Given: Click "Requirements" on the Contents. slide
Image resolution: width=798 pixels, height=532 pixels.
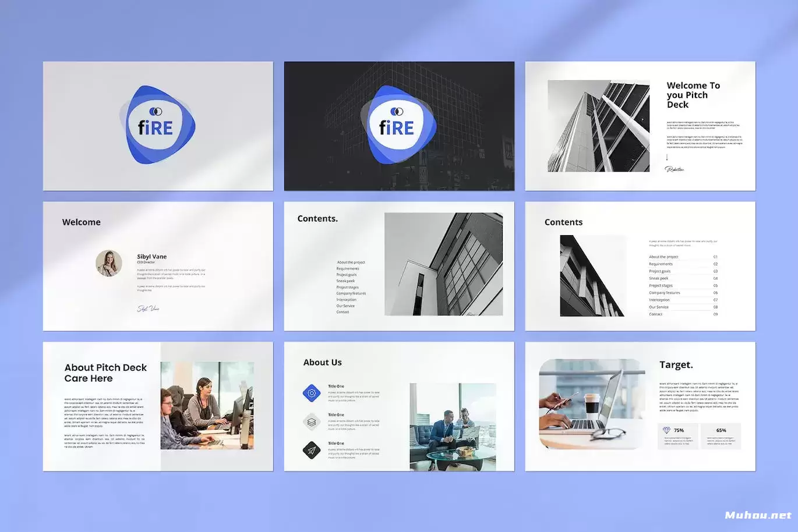Looking at the screenshot, I should pos(348,269).
